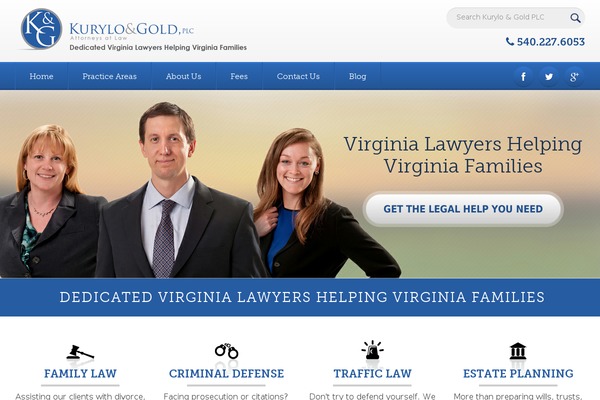
Task: Click the siren icon above Traffic Law
Action: click(372, 349)
